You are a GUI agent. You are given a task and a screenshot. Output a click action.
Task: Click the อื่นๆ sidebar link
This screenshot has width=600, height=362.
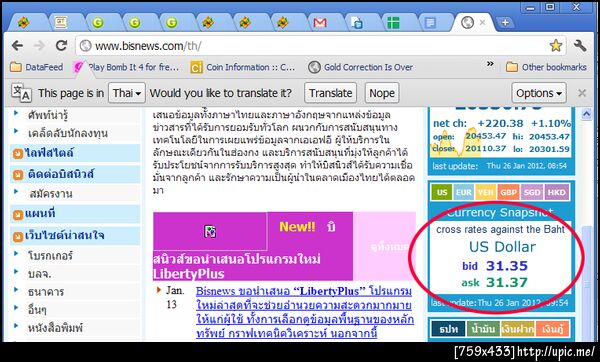[x=37, y=310]
